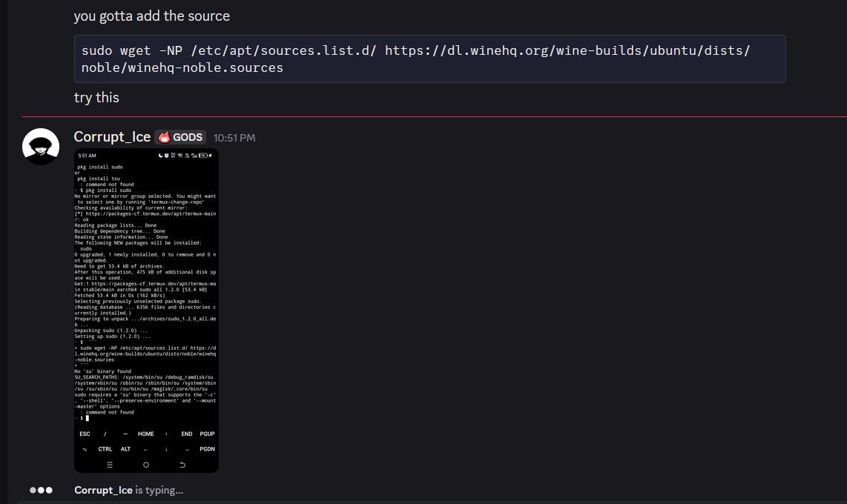Select the sudo wget command code block
This screenshot has height=504, width=847.
coord(430,59)
